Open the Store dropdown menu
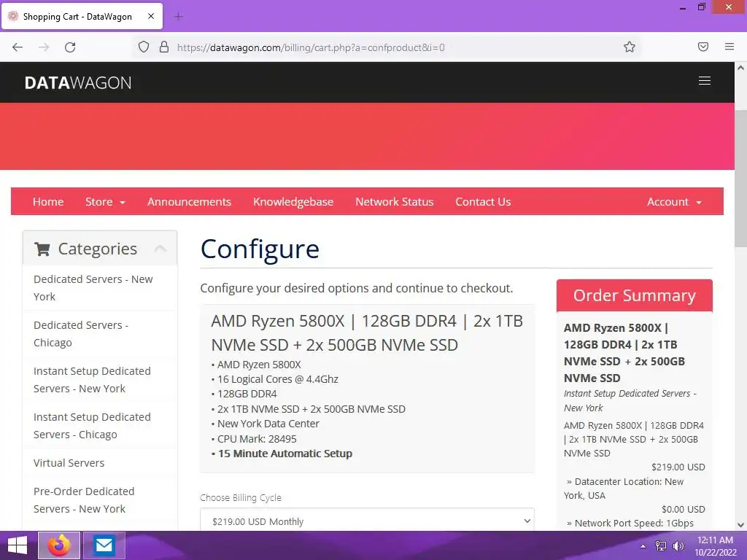This screenshot has height=560, width=747. point(105,202)
